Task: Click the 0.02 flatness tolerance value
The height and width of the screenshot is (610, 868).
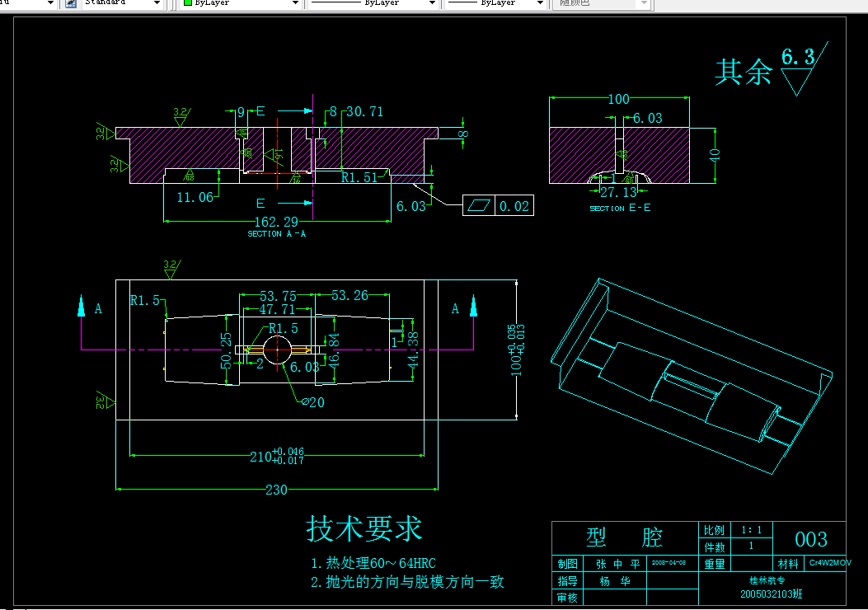Action: point(514,206)
